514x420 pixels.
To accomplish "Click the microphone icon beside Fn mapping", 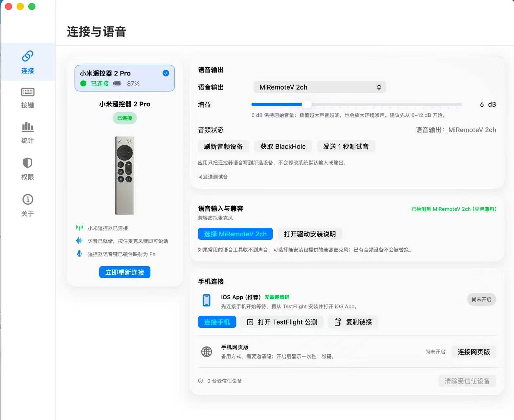I will click(79, 254).
